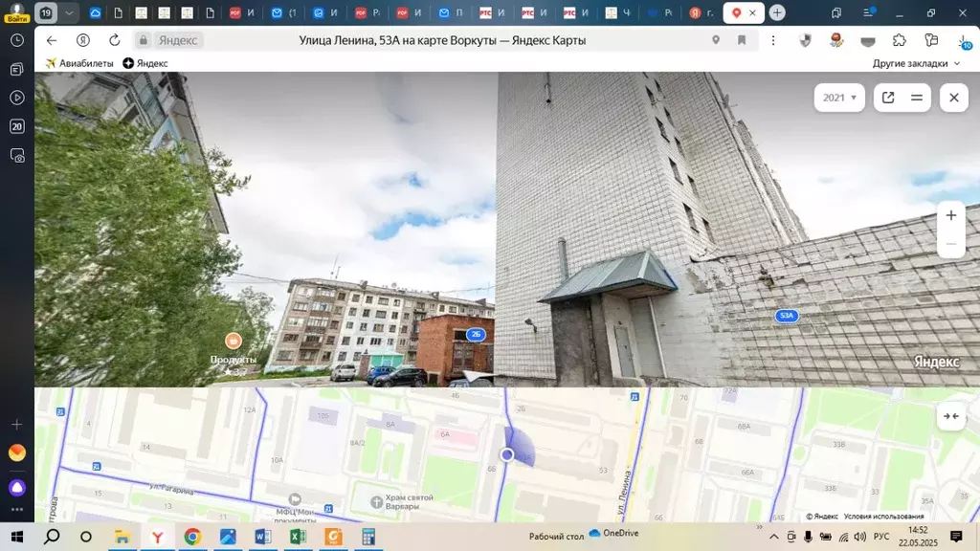Zoom in the panorama with plus
The width and height of the screenshot is (980, 551).
tap(950, 215)
